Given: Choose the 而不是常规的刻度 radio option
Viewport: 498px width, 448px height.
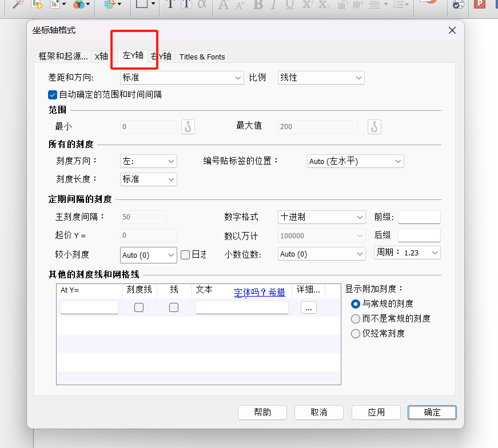Looking at the screenshot, I should [x=355, y=318].
